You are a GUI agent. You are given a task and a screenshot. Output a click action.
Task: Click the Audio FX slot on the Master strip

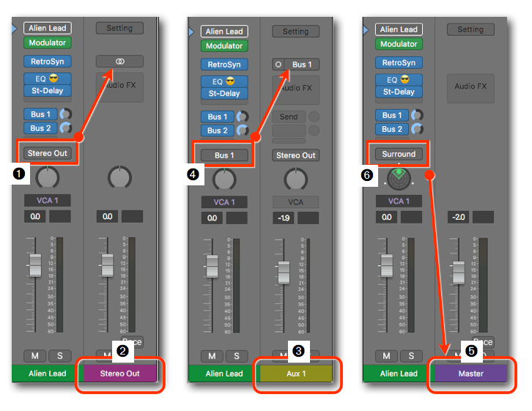pyautogui.click(x=470, y=86)
